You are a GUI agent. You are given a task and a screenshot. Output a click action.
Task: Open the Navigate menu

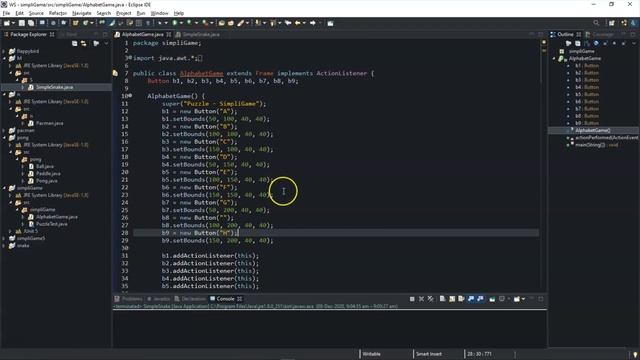[x=82, y=13]
